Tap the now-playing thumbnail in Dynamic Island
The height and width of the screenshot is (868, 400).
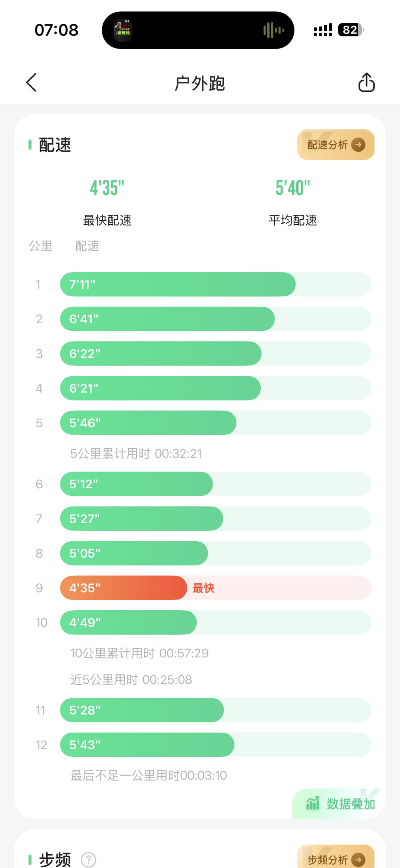pos(123,30)
